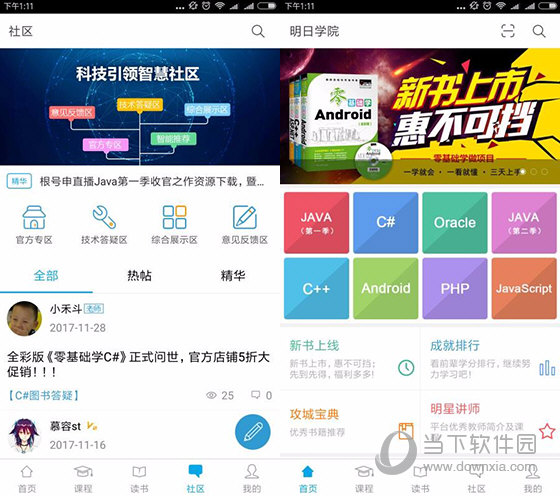This screenshot has height=496, width=560.
Task: Switch to the 精华 tab
Action: click(233, 275)
